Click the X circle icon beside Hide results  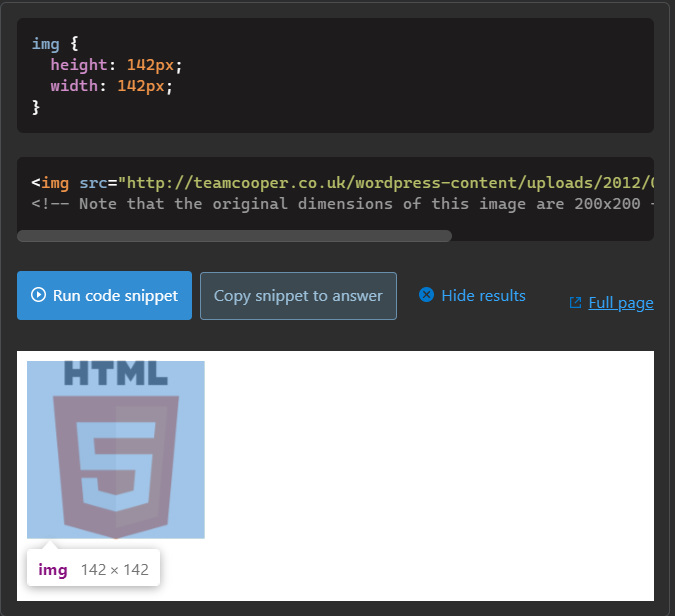tap(427, 295)
